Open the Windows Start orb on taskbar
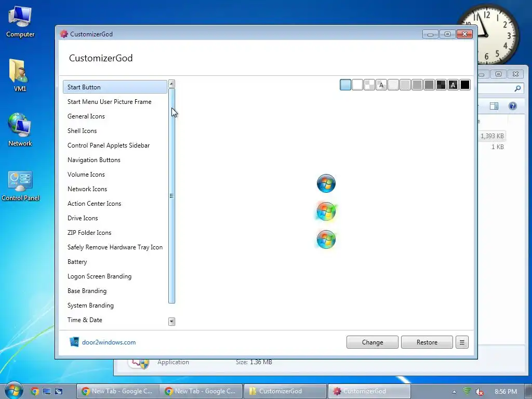Viewport: 532px width, 399px height. [x=14, y=391]
